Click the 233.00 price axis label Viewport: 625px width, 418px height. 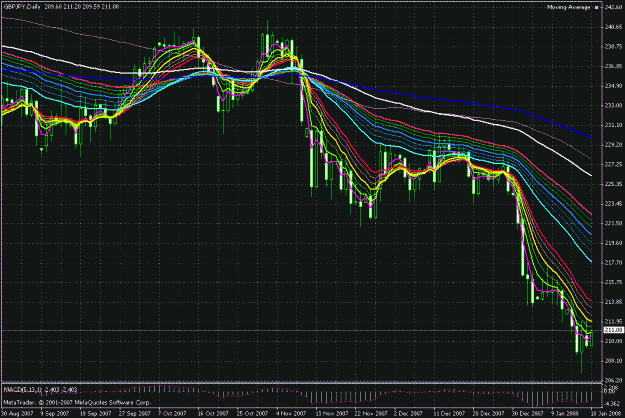[x=615, y=106]
